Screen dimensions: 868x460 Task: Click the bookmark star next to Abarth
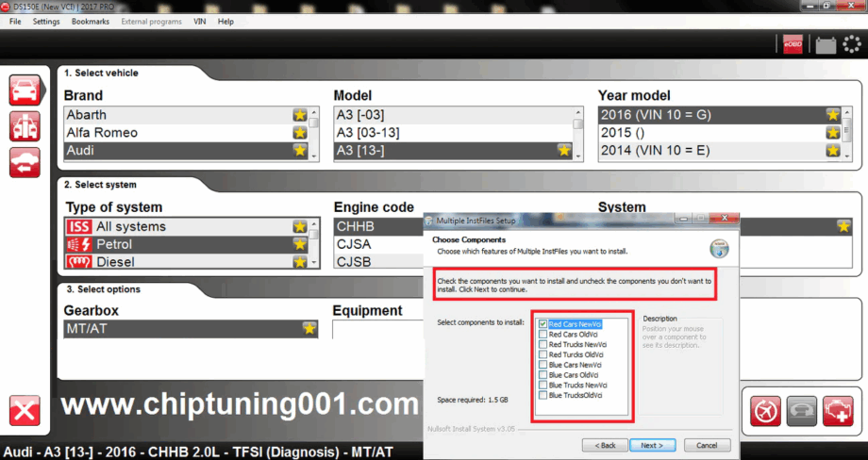point(300,115)
